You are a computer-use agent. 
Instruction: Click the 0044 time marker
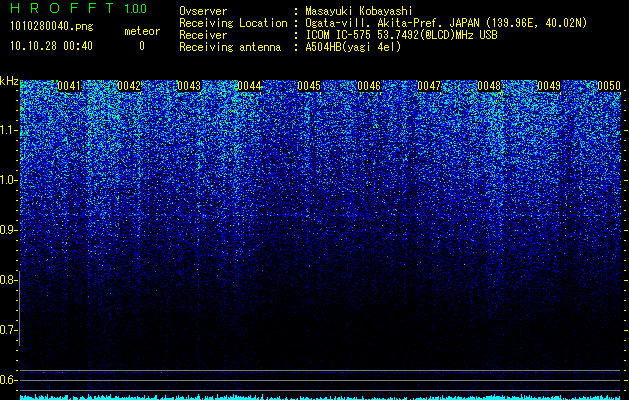(249, 86)
